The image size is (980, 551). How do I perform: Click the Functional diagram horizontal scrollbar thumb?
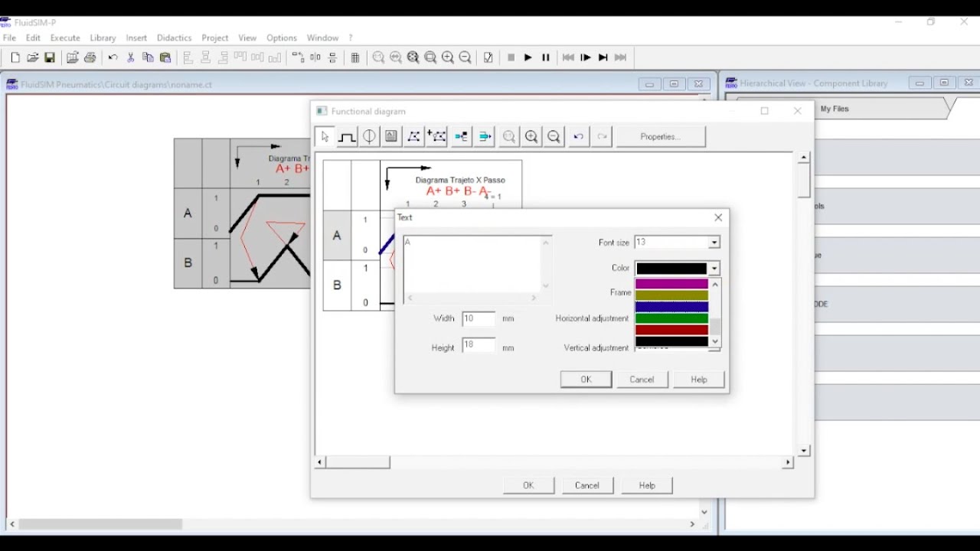[358, 462]
